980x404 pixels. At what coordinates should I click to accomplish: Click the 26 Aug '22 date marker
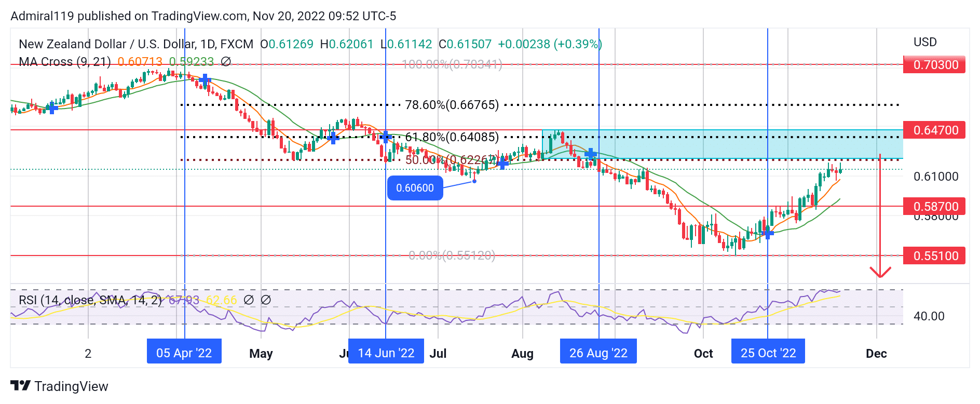pyautogui.click(x=598, y=352)
